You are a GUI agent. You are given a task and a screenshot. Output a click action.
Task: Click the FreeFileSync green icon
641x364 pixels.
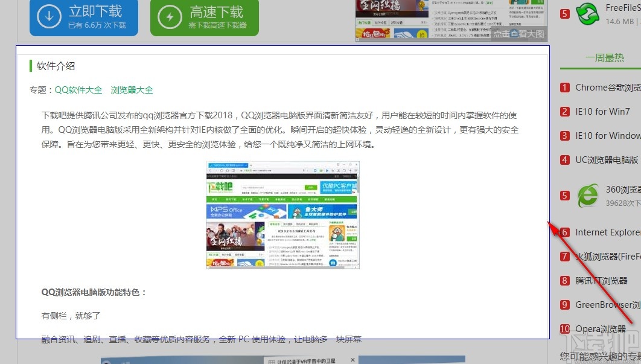pyautogui.click(x=587, y=14)
